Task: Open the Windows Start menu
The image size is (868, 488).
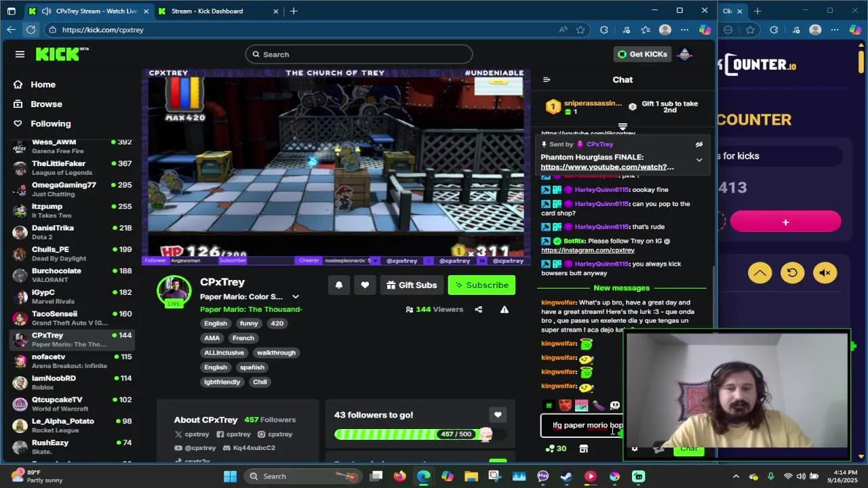Action: pyautogui.click(x=230, y=476)
